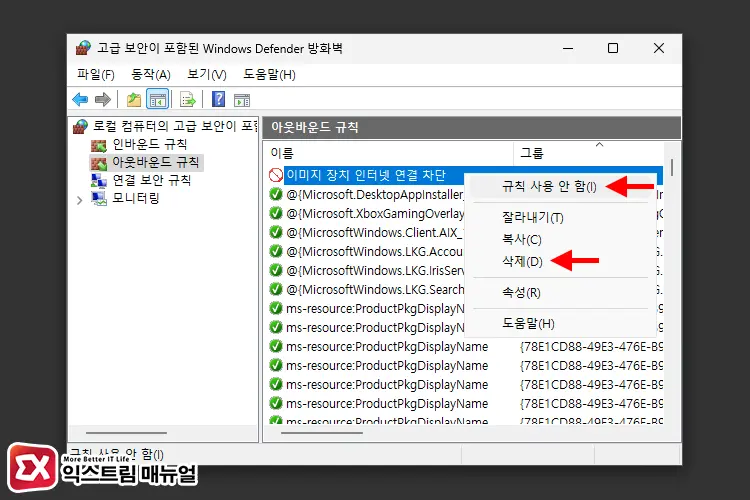Select the @{MicrosoftWindows.LKG.IrisServ rule row
The image size is (750, 500).
tap(375, 270)
